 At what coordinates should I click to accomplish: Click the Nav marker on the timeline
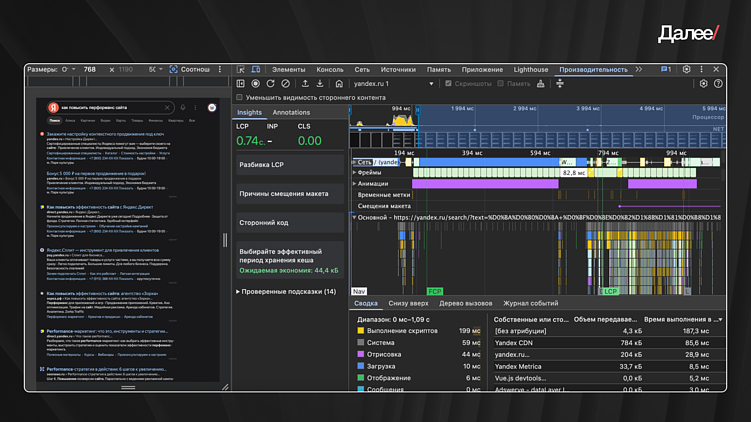tap(359, 291)
